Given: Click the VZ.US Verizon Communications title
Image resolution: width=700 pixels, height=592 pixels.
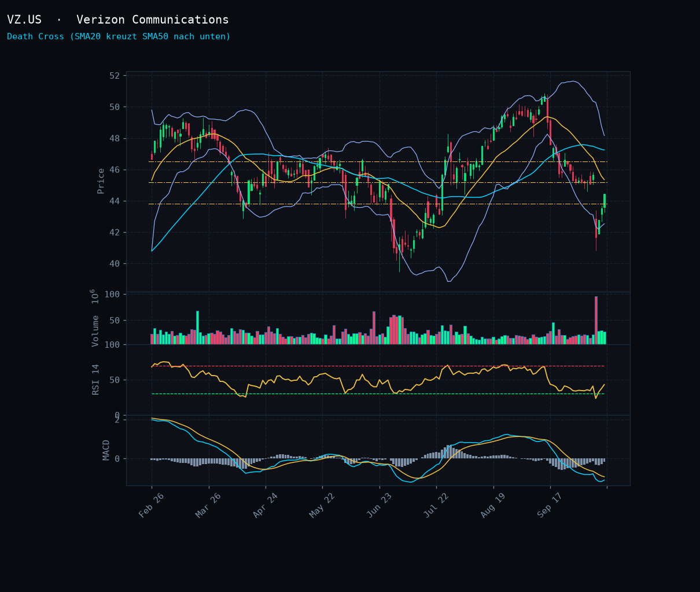Looking at the screenshot, I should (x=118, y=20).
